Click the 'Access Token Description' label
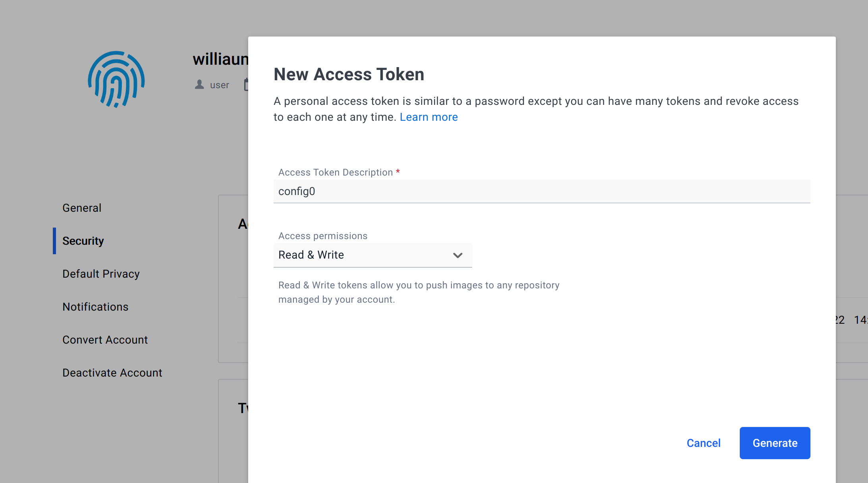 336,172
